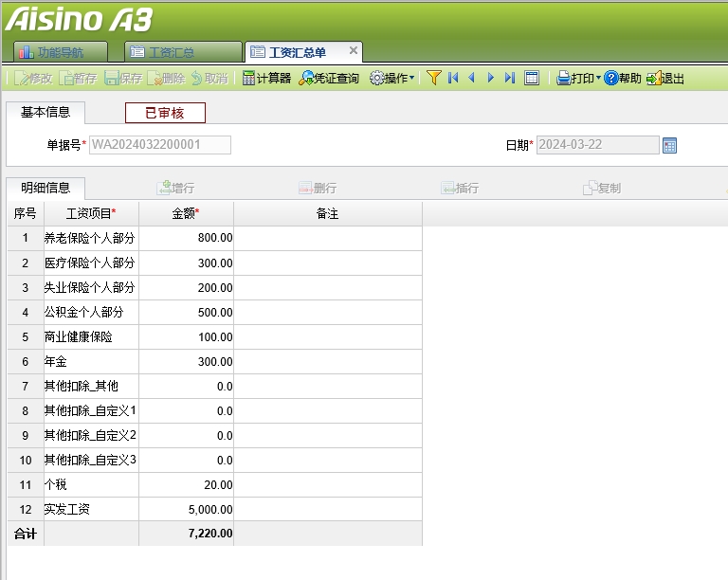This screenshot has height=580, width=728.
Task: Click the 保存 (save) toolbar icon
Action: pos(123,79)
